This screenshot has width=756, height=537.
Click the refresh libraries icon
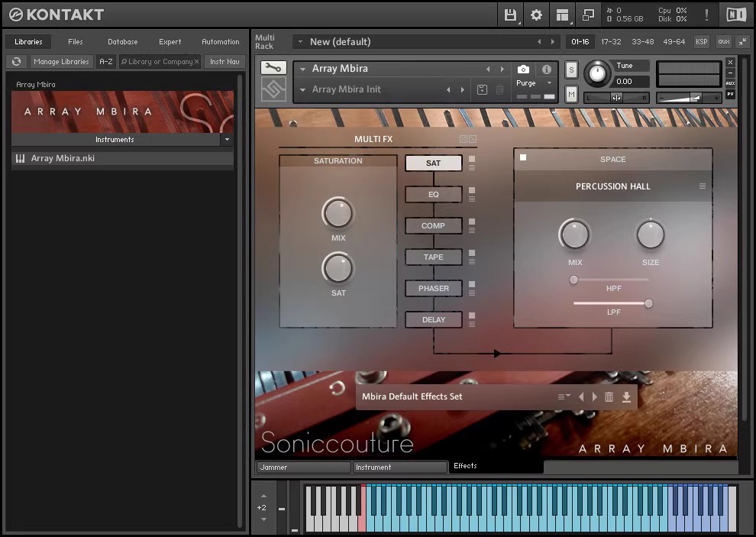[x=16, y=62]
